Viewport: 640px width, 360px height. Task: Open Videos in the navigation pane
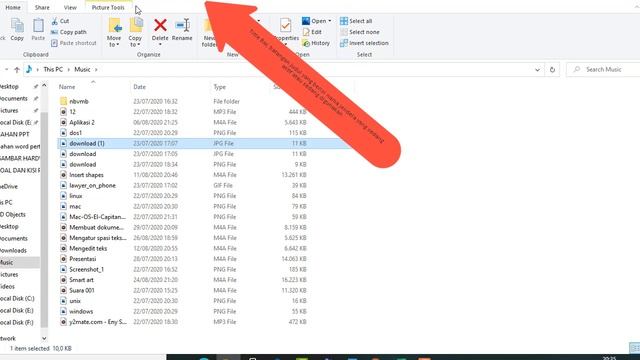coord(7,287)
